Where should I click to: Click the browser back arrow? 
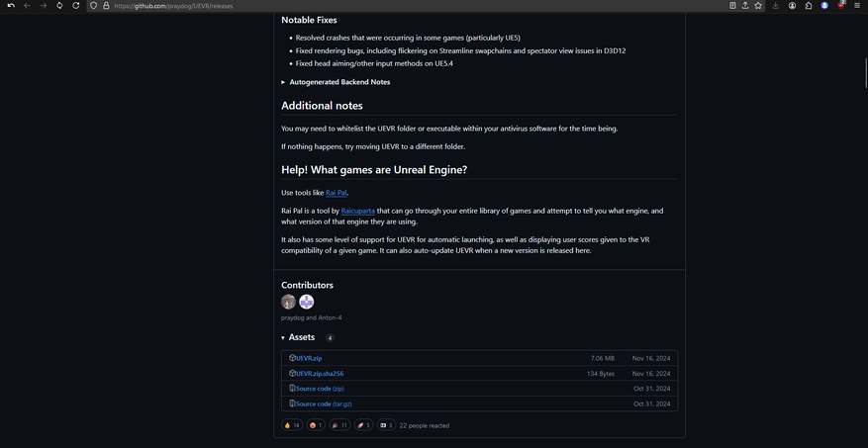pyautogui.click(x=27, y=6)
